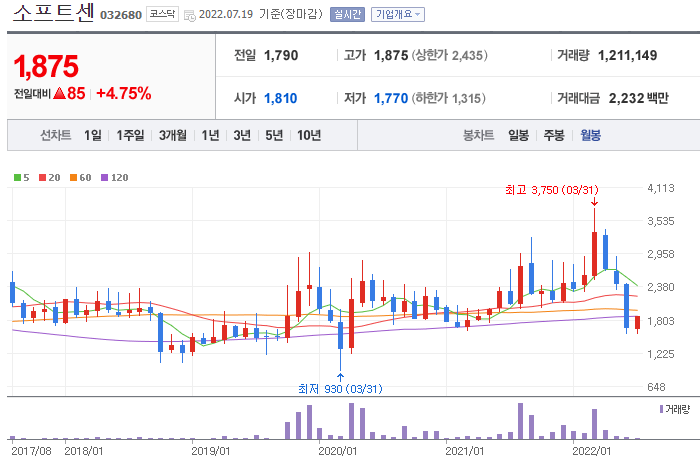Switch to 주봉 weekly candle chart

(x=554, y=135)
